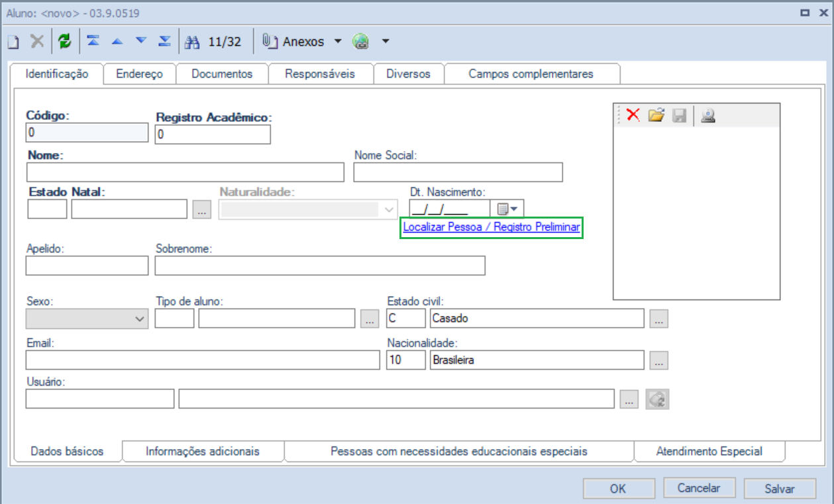
Task: Open the Usuário lookup ellipsis button
Action: 630,399
